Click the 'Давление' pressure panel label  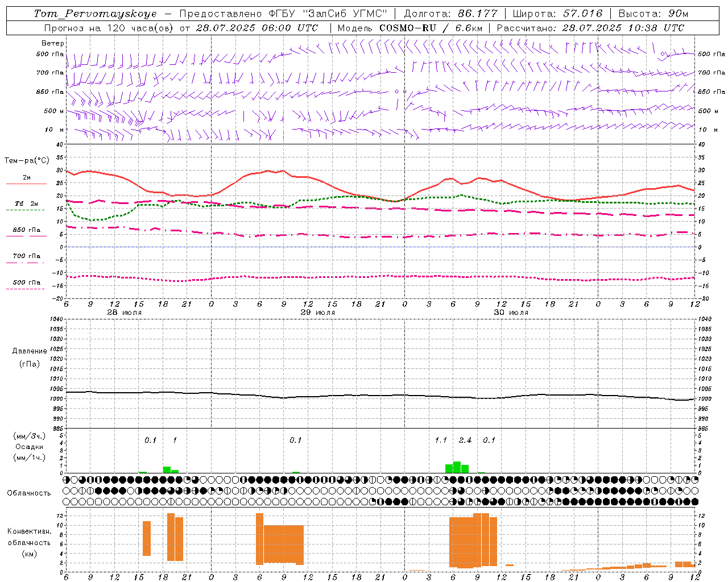tap(30, 351)
